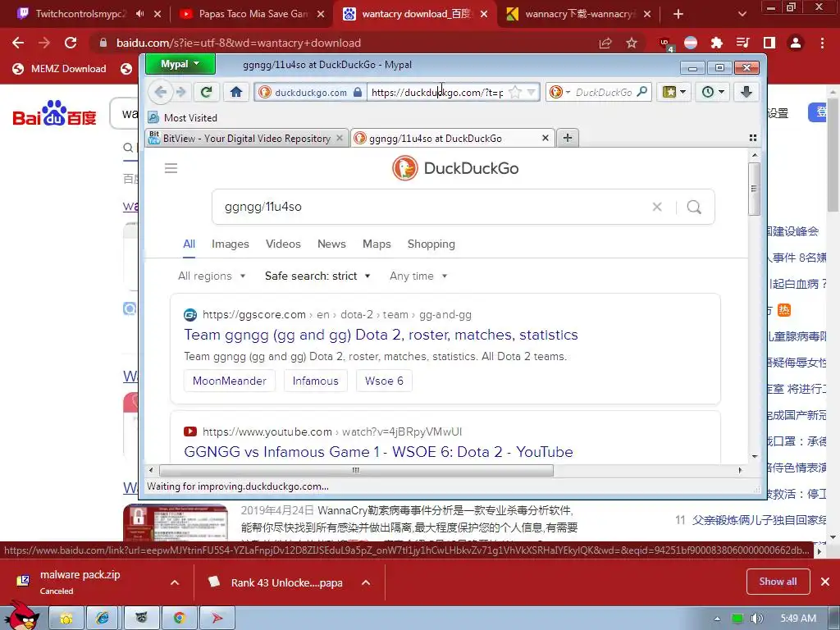The width and height of the screenshot is (840, 630).
Task: Open Mypal history clock dropdown
Action: (x=713, y=92)
